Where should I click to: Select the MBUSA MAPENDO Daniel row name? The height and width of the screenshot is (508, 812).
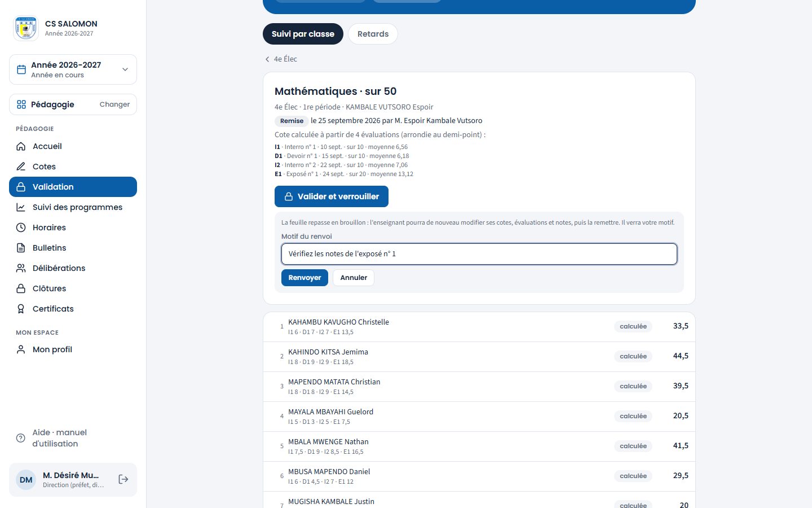point(329,471)
